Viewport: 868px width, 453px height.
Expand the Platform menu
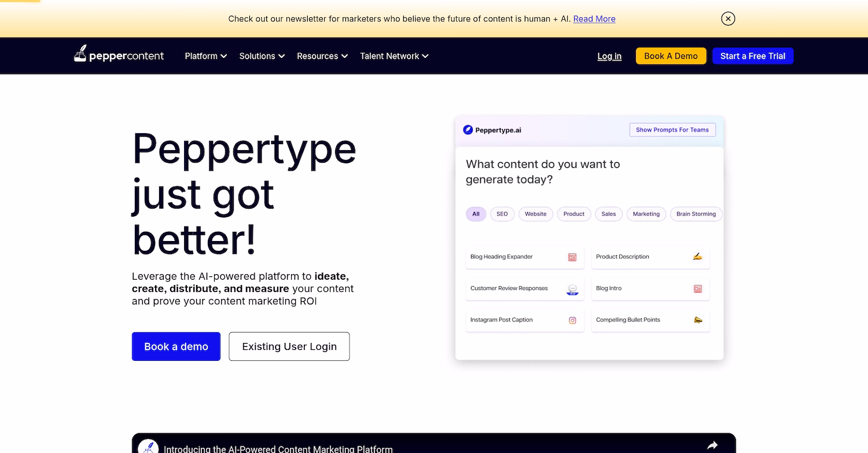tap(205, 56)
